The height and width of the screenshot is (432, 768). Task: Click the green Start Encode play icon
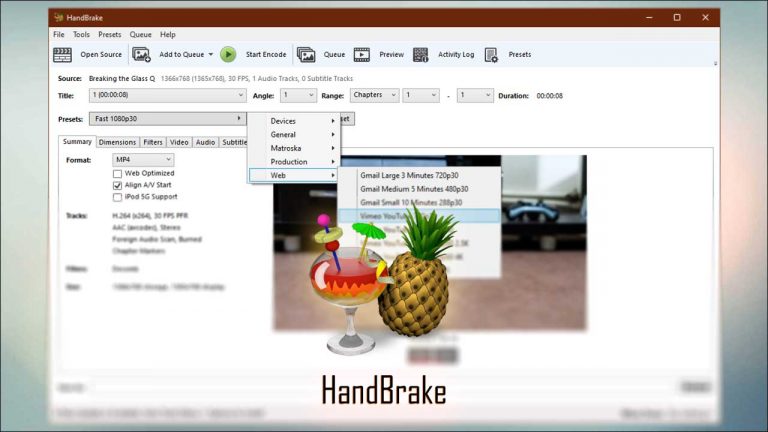click(x=228, y=54)
